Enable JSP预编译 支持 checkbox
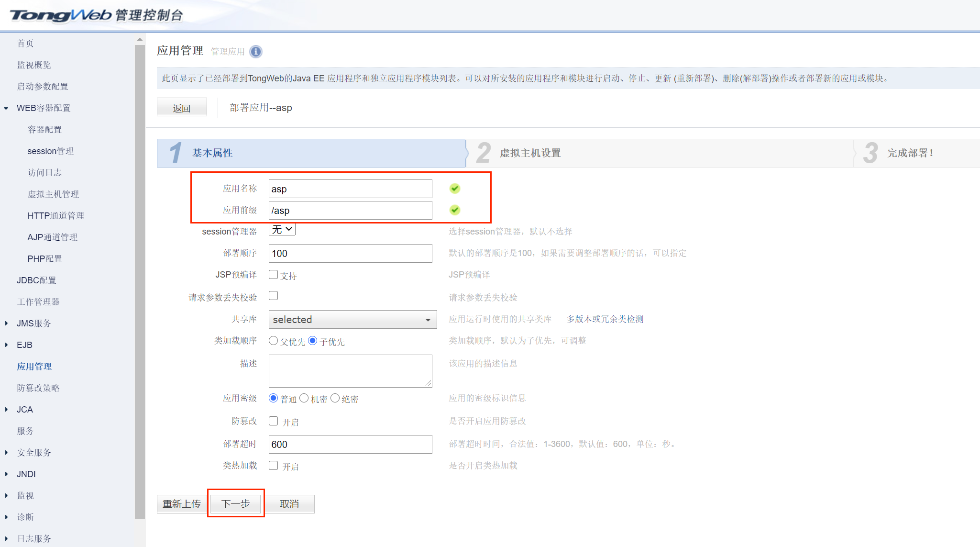980x547 pixels. point(274,275)
